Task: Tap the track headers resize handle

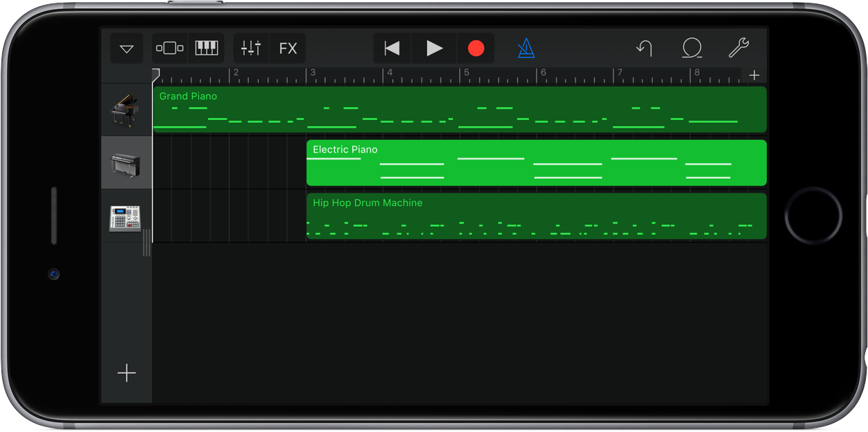Action: tap(146, 243)
